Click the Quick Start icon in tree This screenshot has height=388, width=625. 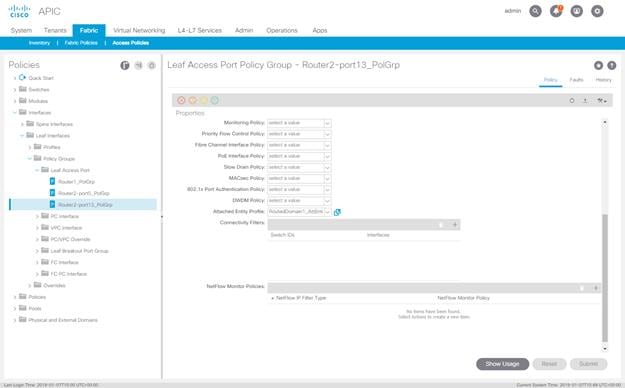point(22,78)
